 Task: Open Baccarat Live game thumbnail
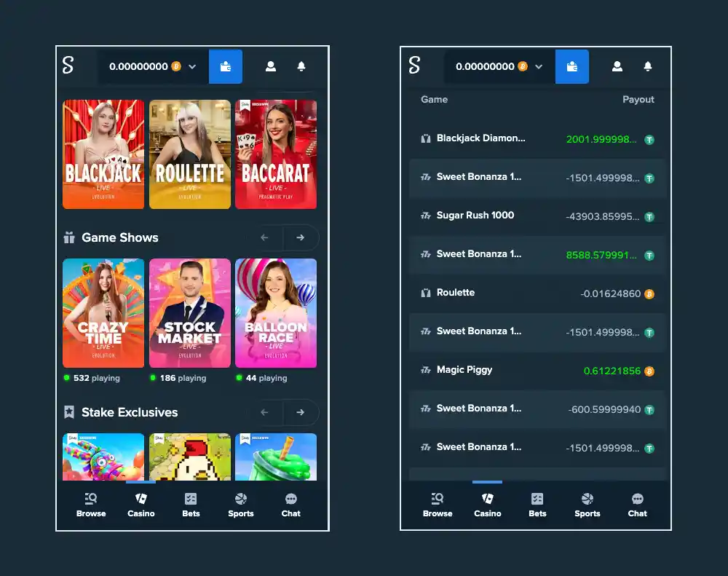point(276,154)
